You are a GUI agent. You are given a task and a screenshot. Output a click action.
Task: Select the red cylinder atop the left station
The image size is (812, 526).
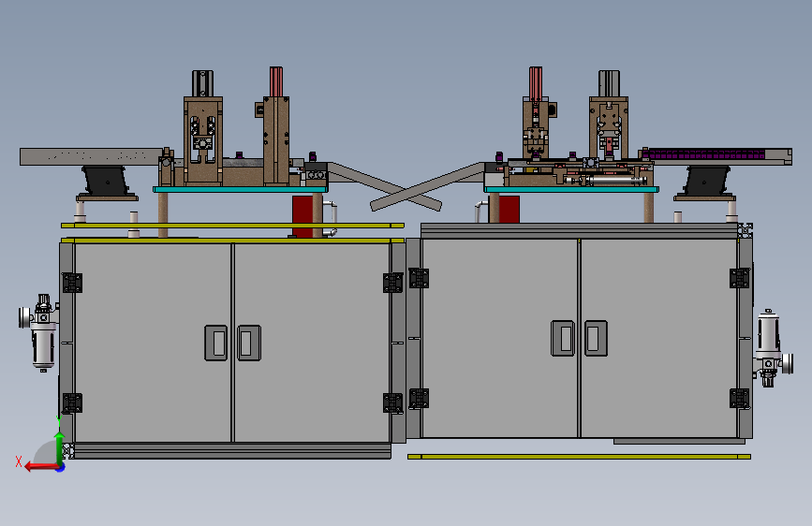[276, 81]
